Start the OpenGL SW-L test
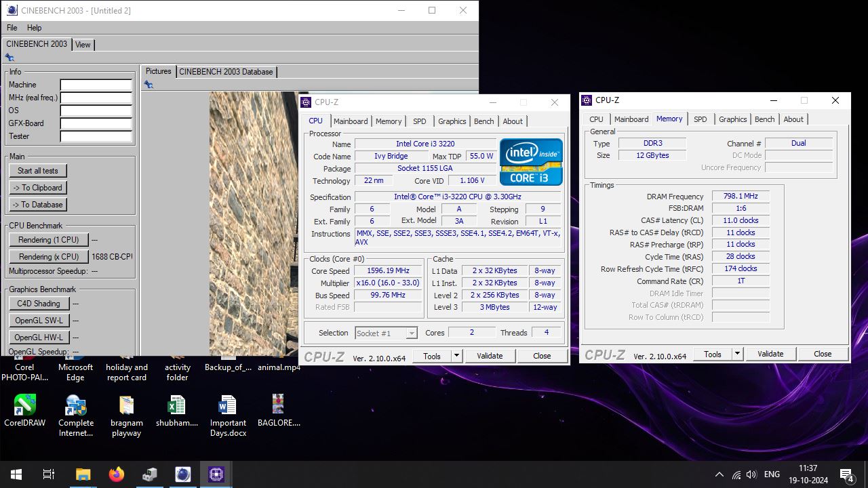The image size is (868, 488). click(39, 321)
